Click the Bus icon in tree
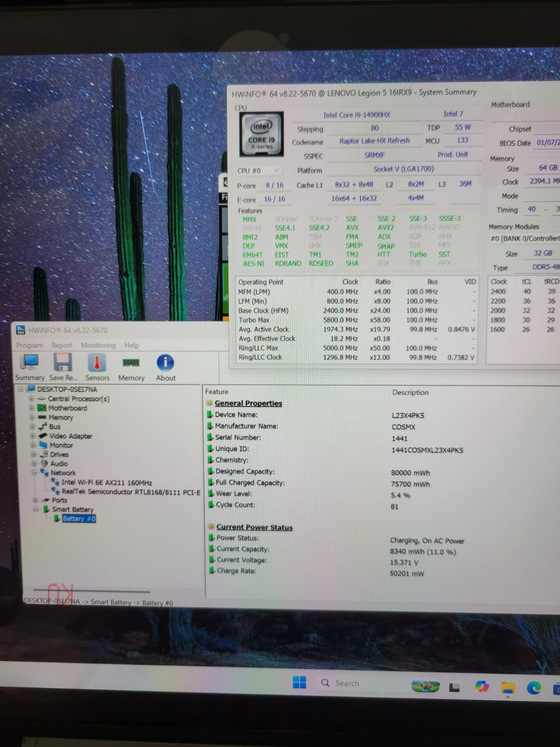Screen dimensions: 560x747 [42, 427]
